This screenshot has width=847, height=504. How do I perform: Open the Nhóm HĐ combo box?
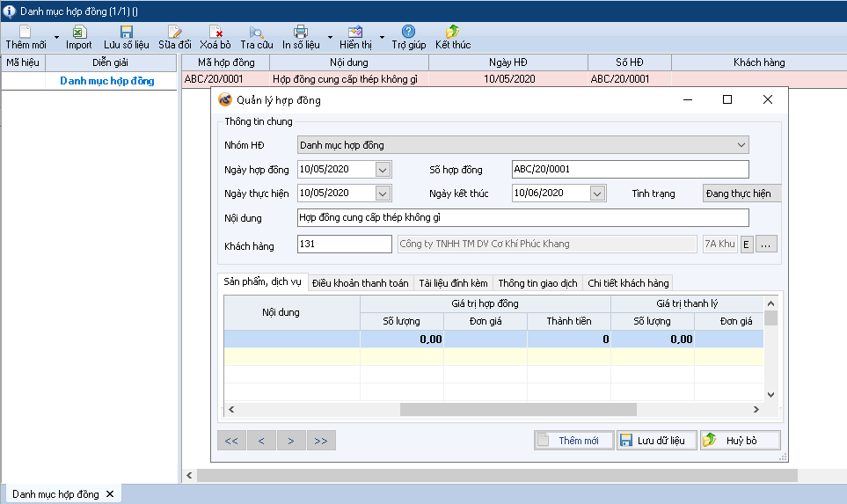(523, 145)
